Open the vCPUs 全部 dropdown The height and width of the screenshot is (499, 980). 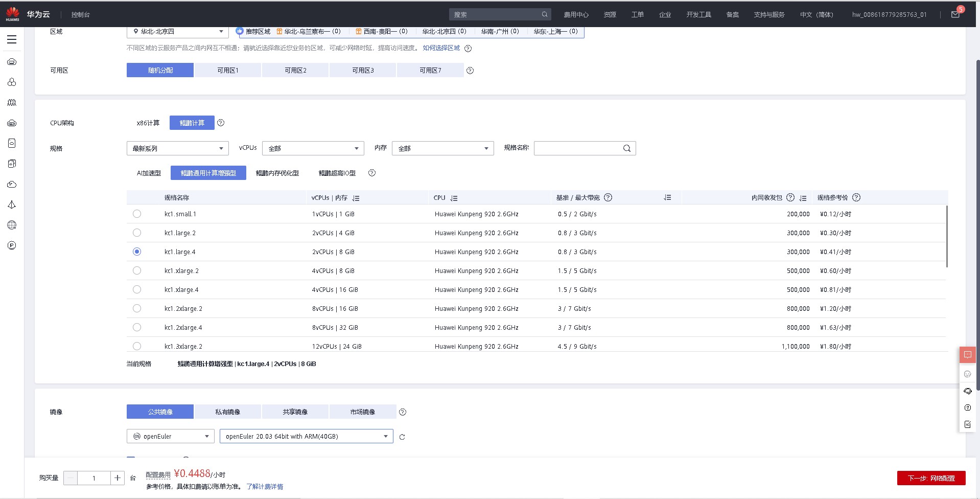pos(313,148)
